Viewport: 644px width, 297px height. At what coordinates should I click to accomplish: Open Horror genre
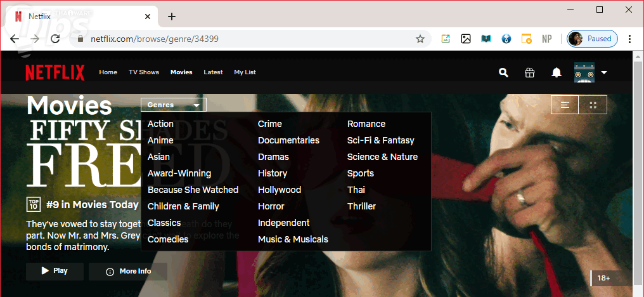271,206
